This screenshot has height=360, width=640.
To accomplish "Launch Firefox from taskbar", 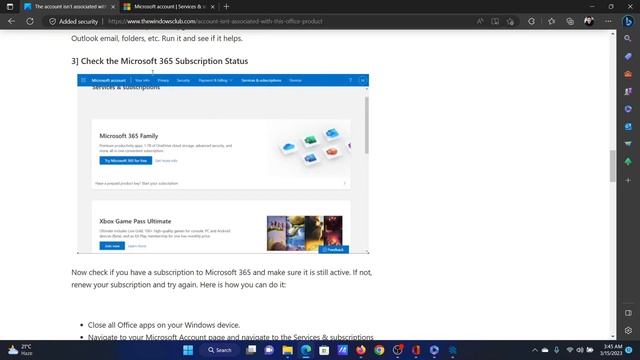I will click(x=361, y=350).
